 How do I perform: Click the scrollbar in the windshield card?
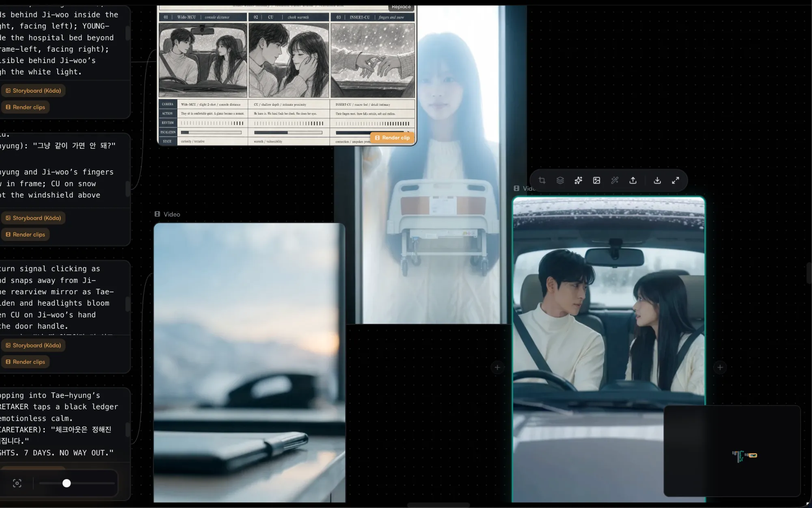click(x=127, y=189)
